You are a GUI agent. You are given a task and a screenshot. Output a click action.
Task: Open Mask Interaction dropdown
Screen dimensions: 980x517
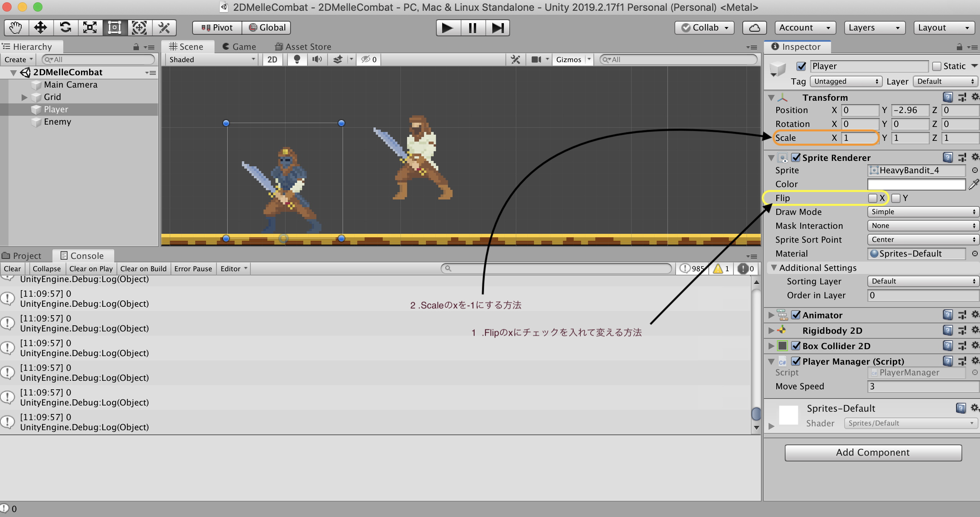(923, 226)
